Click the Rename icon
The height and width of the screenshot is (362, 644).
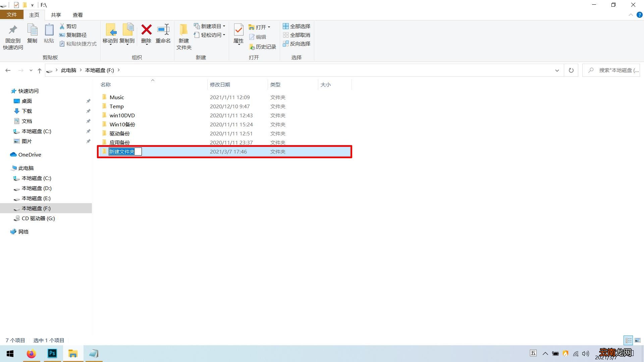(163, 30)
